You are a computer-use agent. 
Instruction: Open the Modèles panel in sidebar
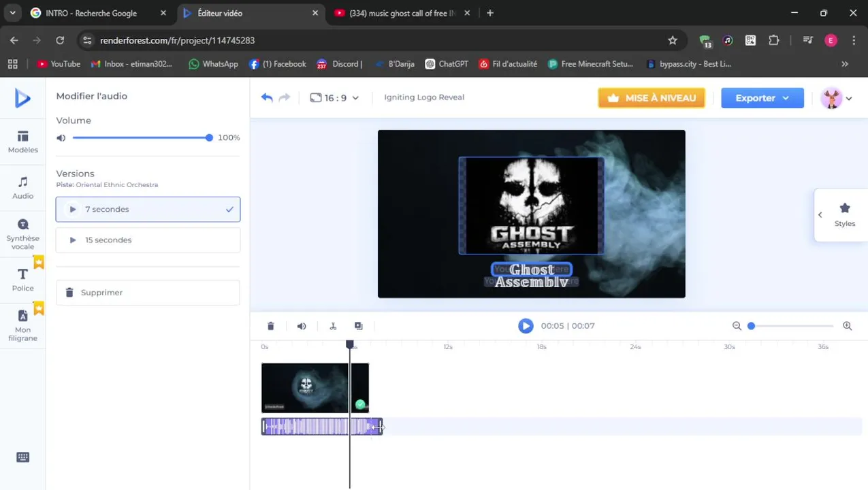(x=22, y=142)
